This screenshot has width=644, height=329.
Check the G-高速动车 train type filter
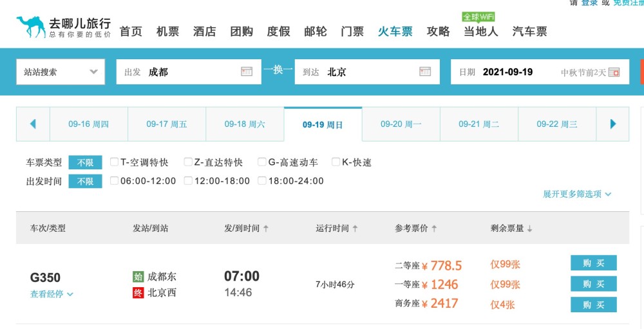[x=263, y=162]
